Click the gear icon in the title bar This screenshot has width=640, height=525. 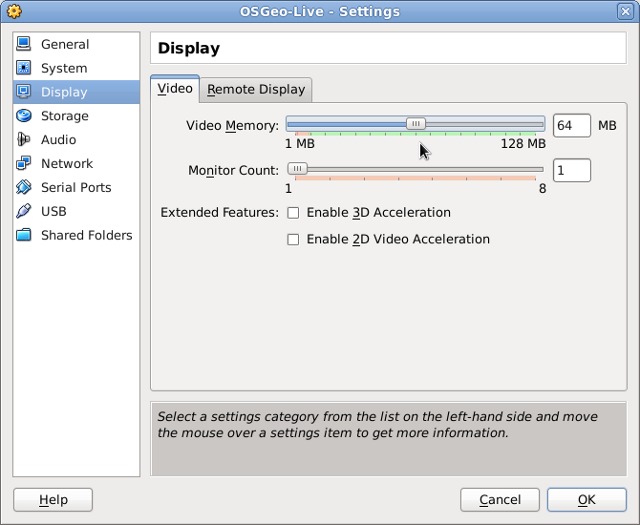click(14, 11)
